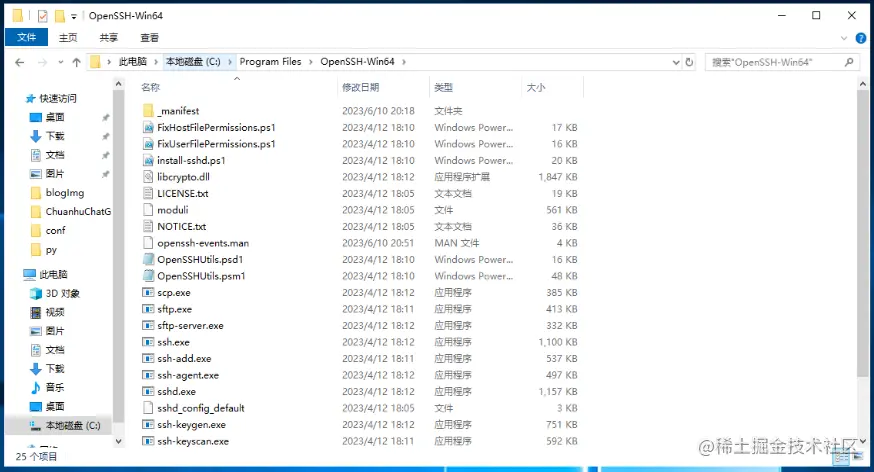Sort by the 类型 column header

click(444, 87)
